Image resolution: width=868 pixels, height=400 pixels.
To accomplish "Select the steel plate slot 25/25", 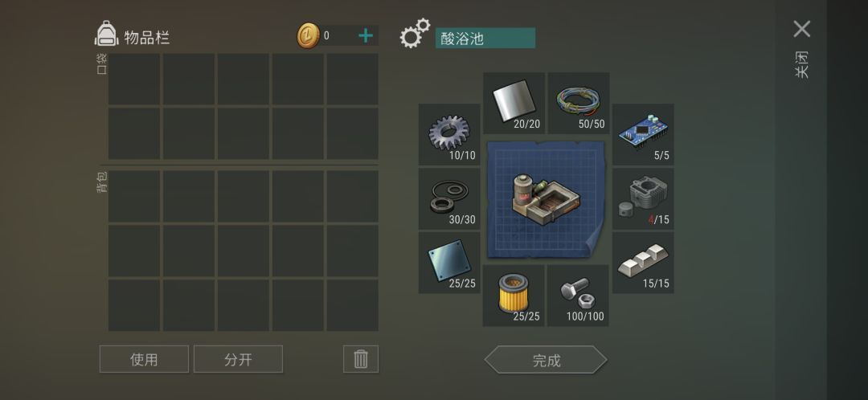I will click(449, 262).
